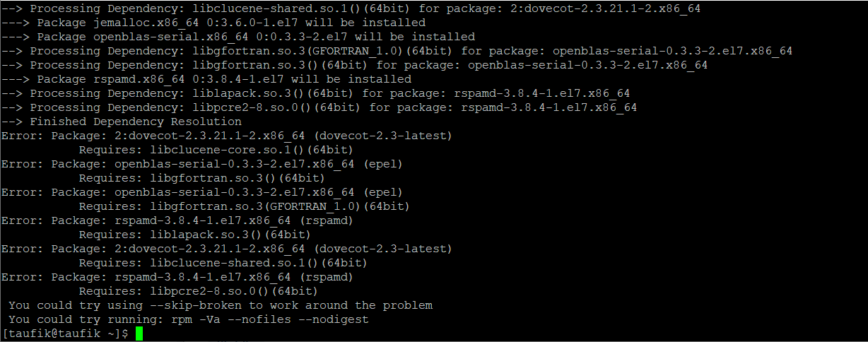Click the green terminal cursor block

coord(139,334)
